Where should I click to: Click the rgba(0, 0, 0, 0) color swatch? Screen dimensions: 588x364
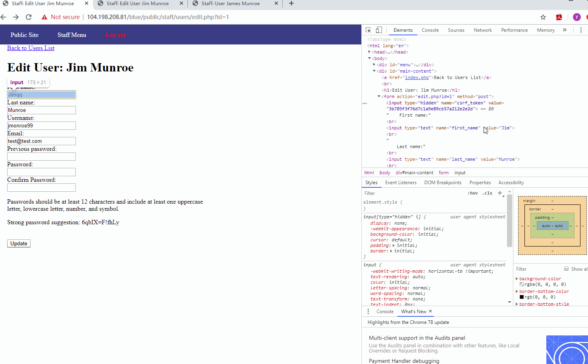click(522, 284)
